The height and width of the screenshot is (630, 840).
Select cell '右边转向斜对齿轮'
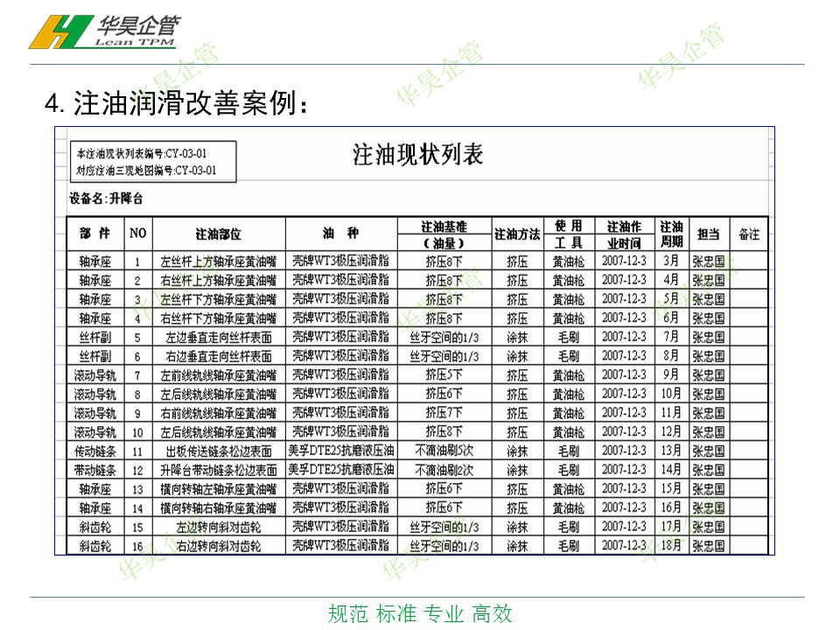pos(219,546)
